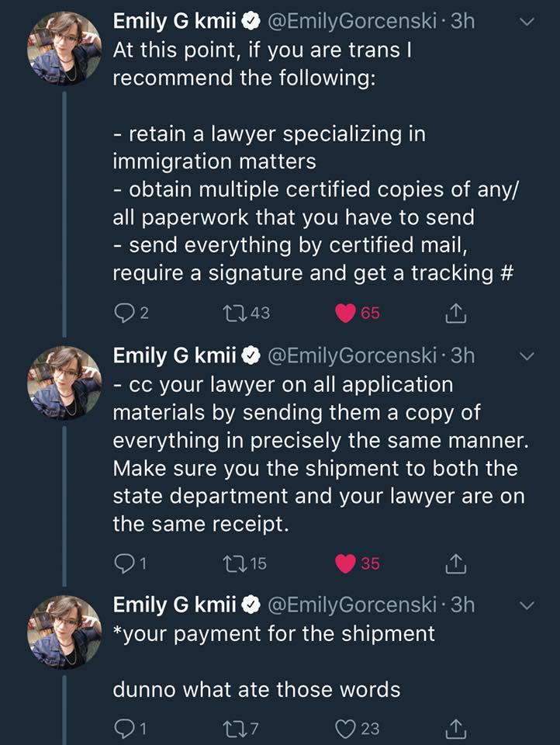Like the tweet with 23 likes
This screenshot has width=560, height=745.
[344, 728]
